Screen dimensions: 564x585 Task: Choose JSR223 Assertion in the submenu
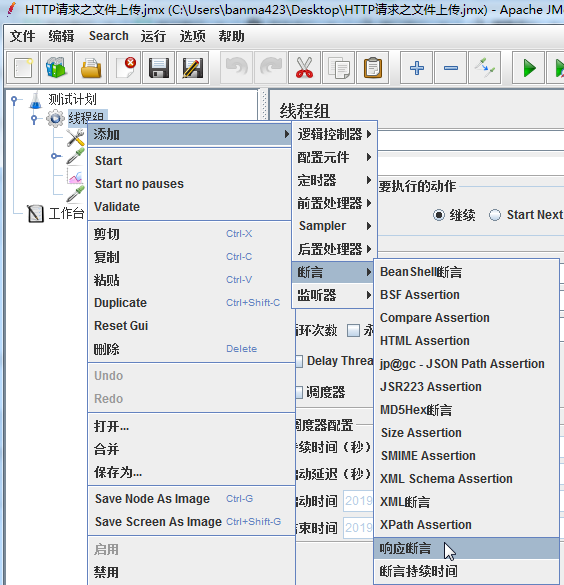(x=466, y=387)
